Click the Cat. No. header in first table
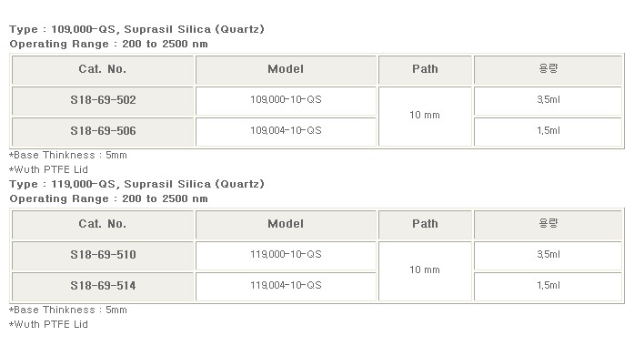 tap(103, 70)
